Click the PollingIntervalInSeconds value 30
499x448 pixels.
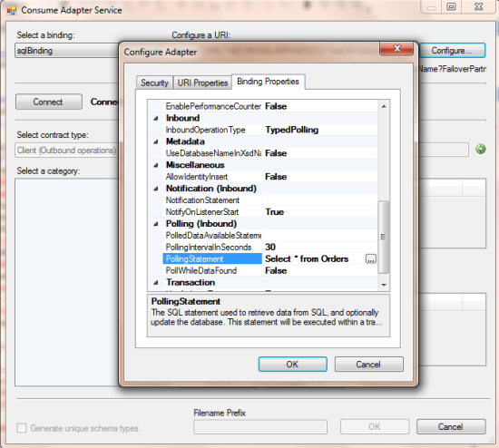tap(270, 248)
